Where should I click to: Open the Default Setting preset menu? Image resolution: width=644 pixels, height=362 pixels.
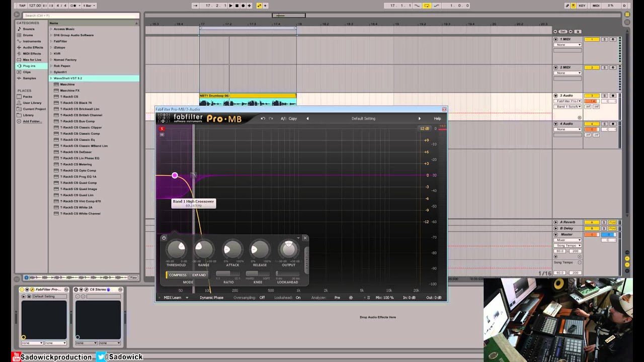[363, 119]
